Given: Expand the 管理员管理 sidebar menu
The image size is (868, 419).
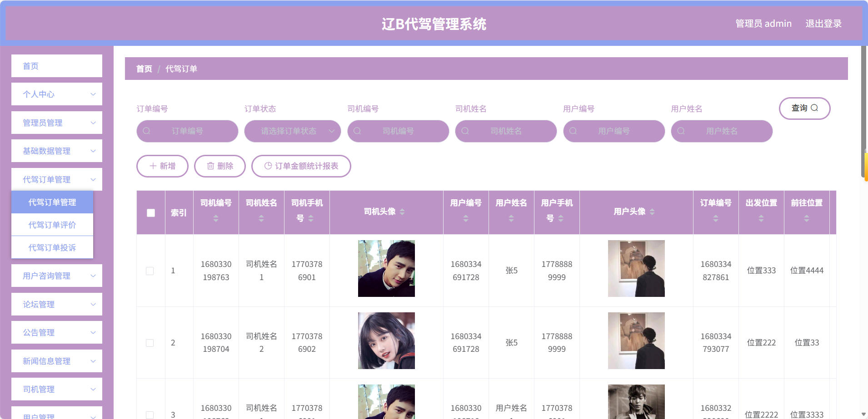Looking at the screenshot, I should [x=57, y=123].
